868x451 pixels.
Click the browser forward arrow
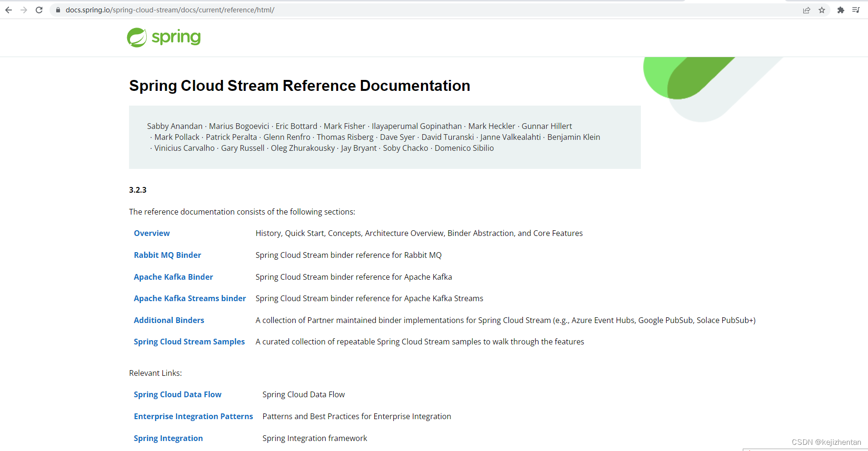24,10
